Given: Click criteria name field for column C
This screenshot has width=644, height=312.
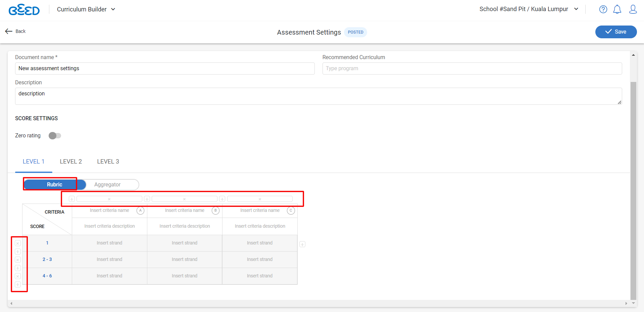Looking at the screenshot, I should (260, 211).
